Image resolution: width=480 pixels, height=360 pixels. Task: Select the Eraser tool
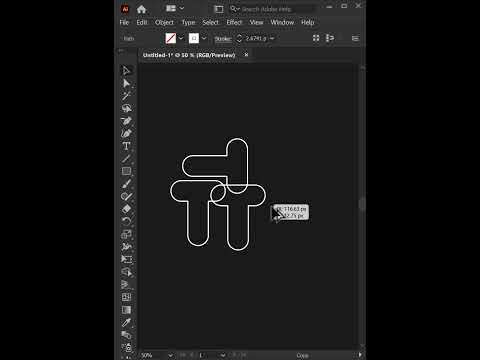pyautogui.click(x=126, y=209)
